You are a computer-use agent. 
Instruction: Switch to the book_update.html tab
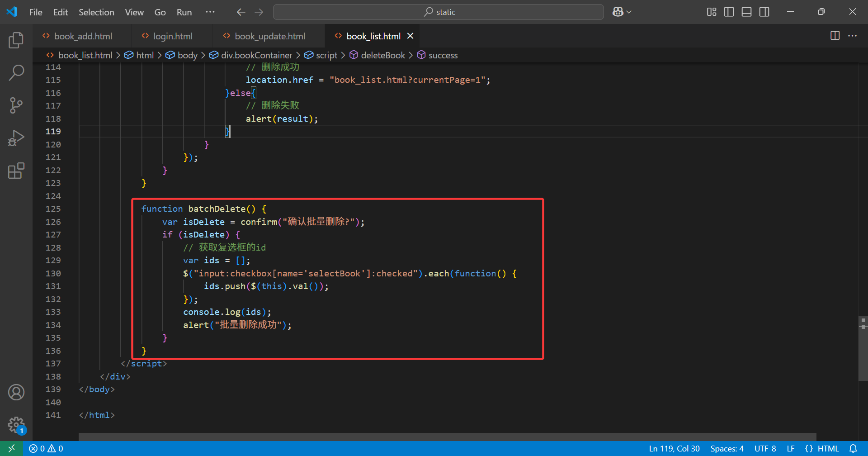(269, 36)
